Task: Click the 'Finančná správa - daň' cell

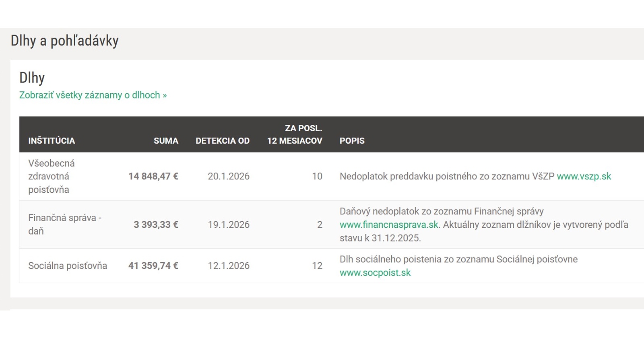Action: point(64,225)
